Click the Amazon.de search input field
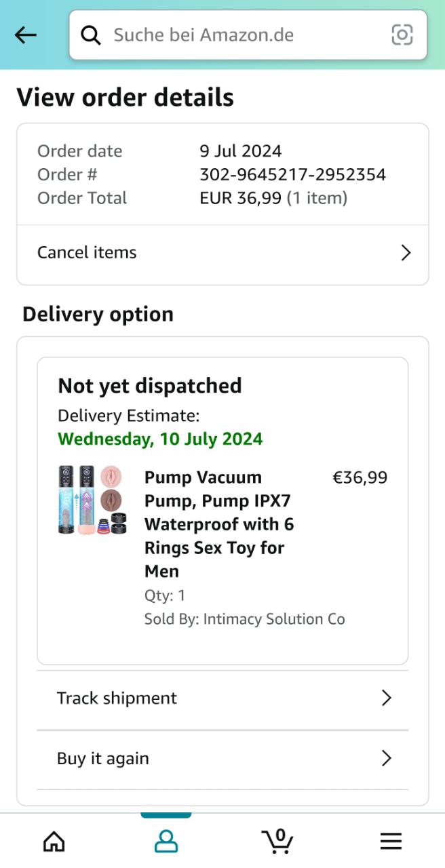This screenshot has height=868, width=445. (x=244, y=35)
